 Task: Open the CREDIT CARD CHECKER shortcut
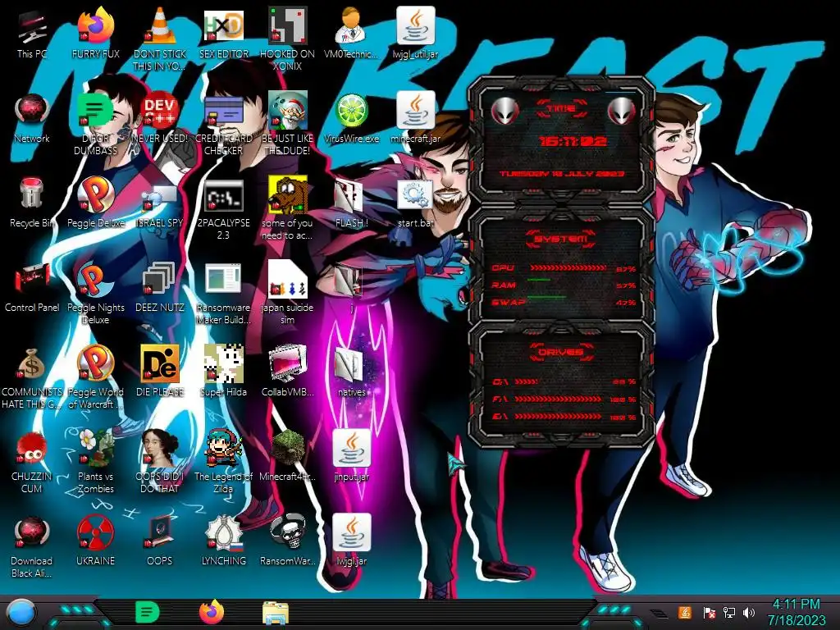tap(223, 125)
